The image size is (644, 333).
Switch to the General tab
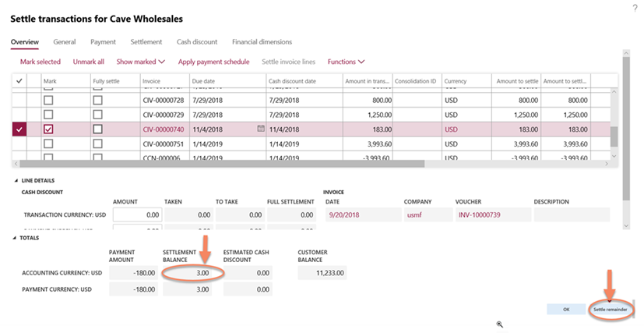coord(65,42)
